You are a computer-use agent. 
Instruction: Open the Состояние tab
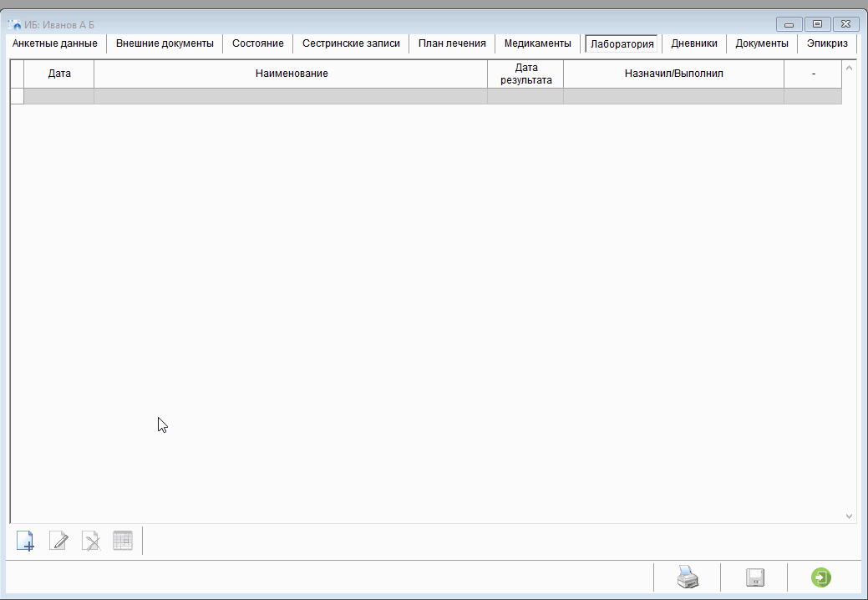258,43
